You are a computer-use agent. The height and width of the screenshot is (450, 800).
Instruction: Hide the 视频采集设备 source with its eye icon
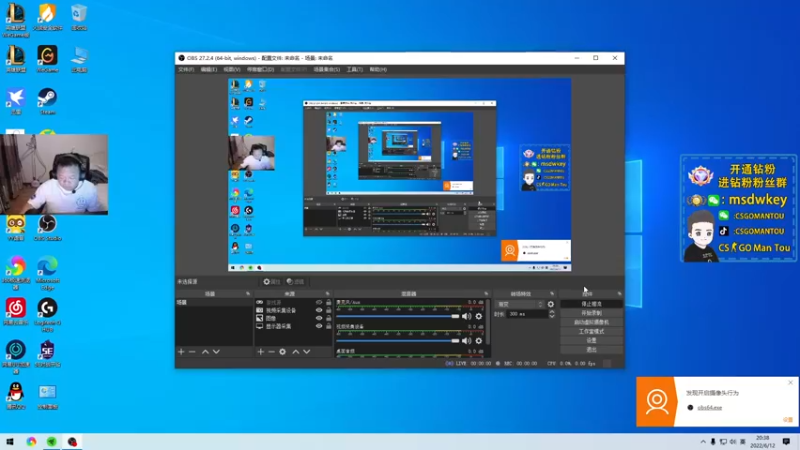pyautogui.click(x=319, y=310)
